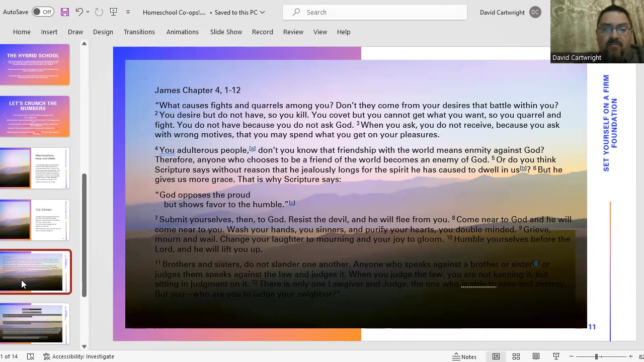Image resolution: width=644 pixels, height=362 pixels.
Task: Open the Help tab
Action: pyautogui.click(x=344, y=32)
